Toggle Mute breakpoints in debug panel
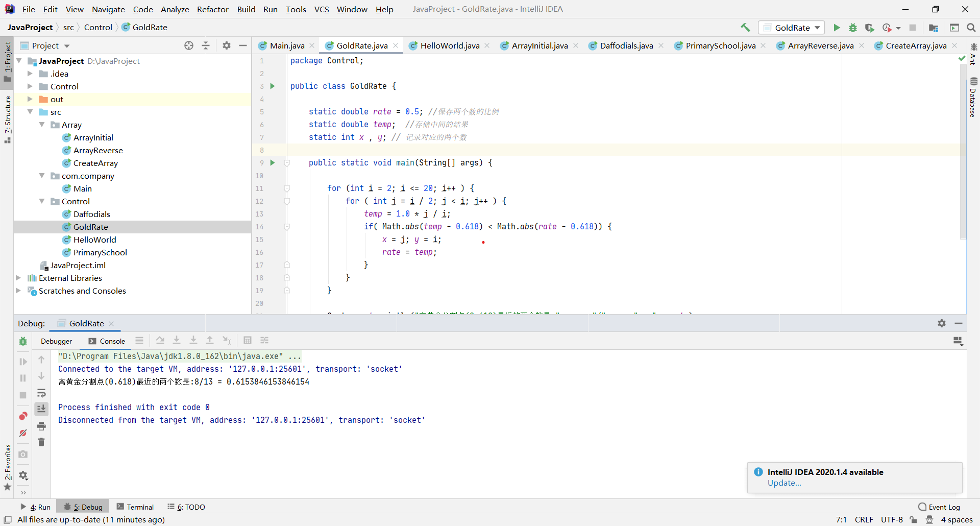Image resolution: width=980 pixels, height=526 pixels. [x=23, y=433]
